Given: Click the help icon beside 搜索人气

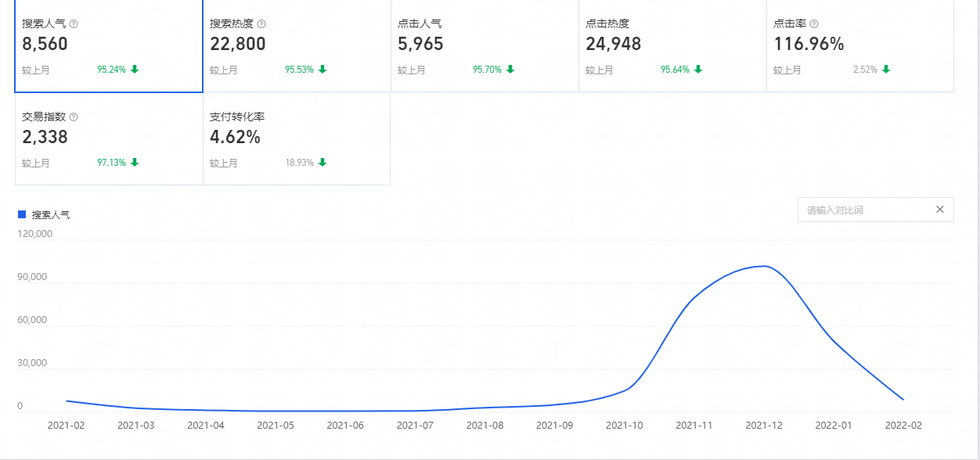Looking at the screenshot, I should pos(74,24).
